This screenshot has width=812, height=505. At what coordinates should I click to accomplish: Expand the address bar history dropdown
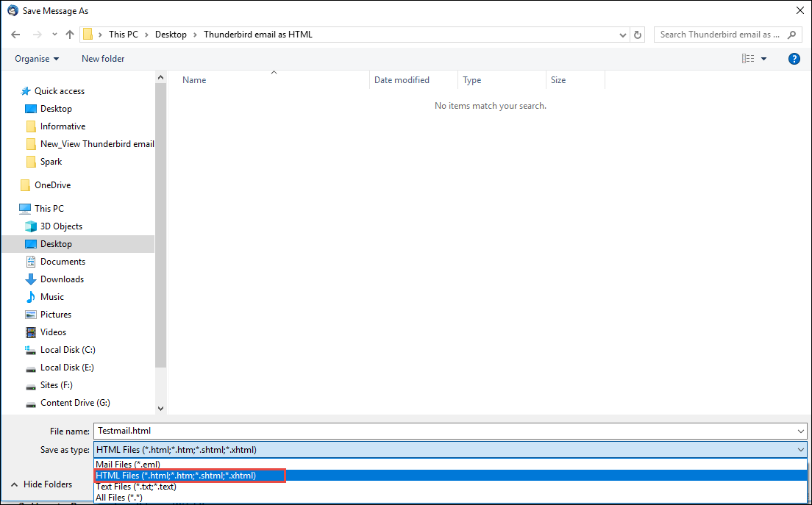coord(622,35)
